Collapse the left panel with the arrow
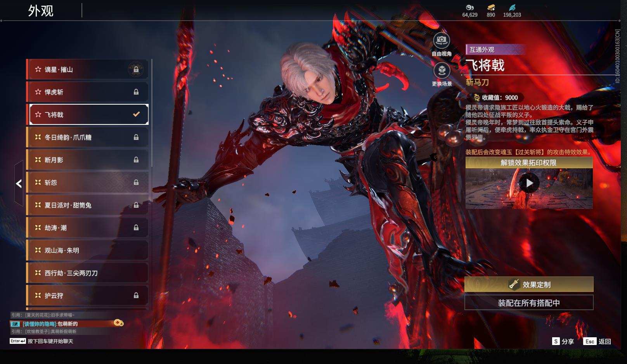The image size is (627, 364). tap(19, 183)
